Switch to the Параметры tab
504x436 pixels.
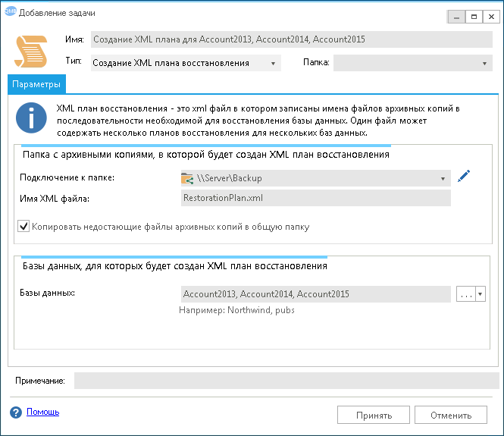36,84
